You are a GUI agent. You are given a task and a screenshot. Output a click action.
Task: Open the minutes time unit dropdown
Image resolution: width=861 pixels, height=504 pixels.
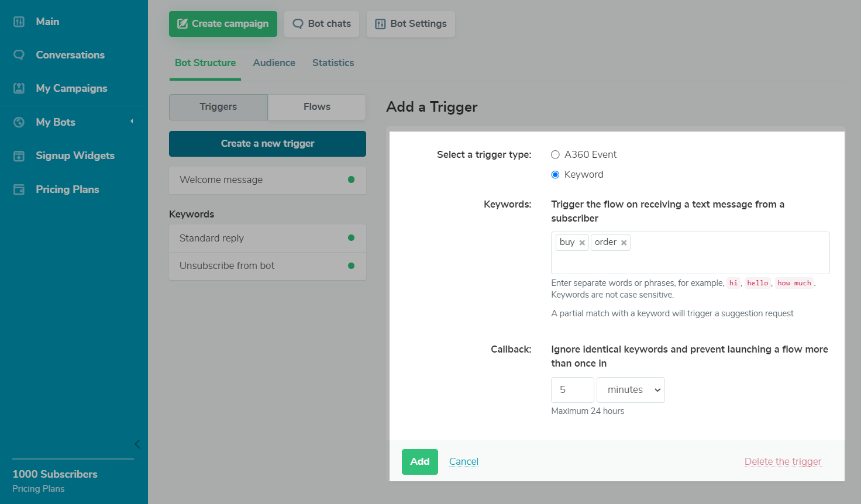click(x=631, y=390)
